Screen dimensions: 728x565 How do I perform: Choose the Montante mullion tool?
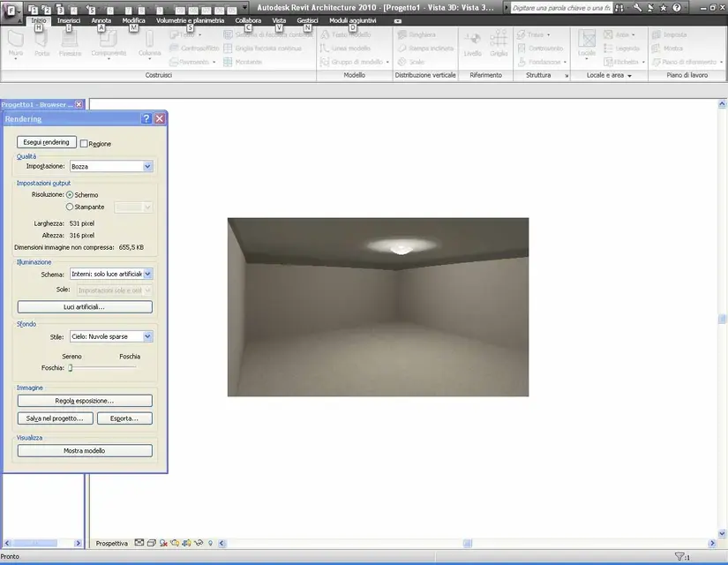[243, 62]
